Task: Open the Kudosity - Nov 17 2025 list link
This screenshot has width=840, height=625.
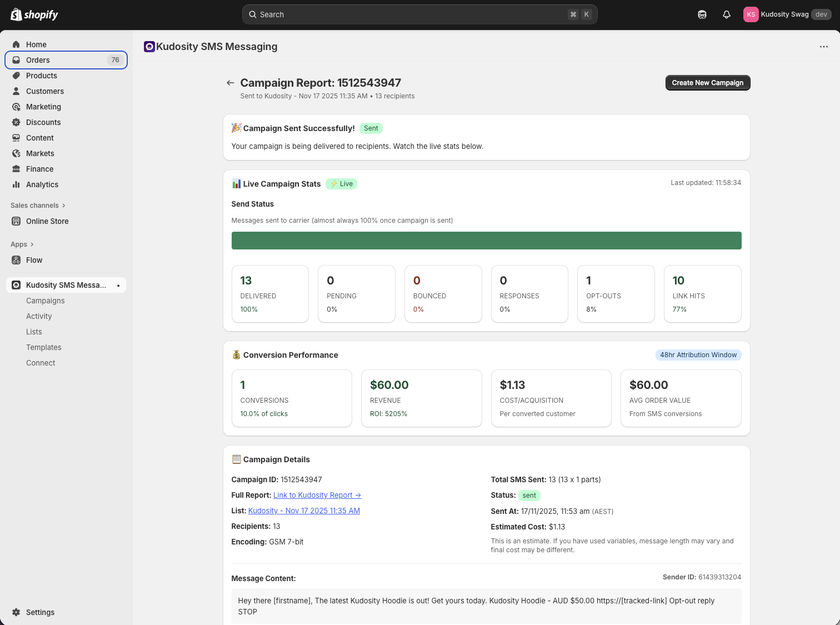Action: click(304, 511)
